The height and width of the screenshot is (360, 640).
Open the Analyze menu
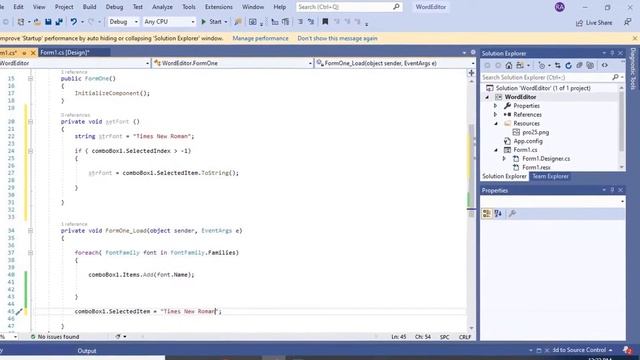coord(162,7)
